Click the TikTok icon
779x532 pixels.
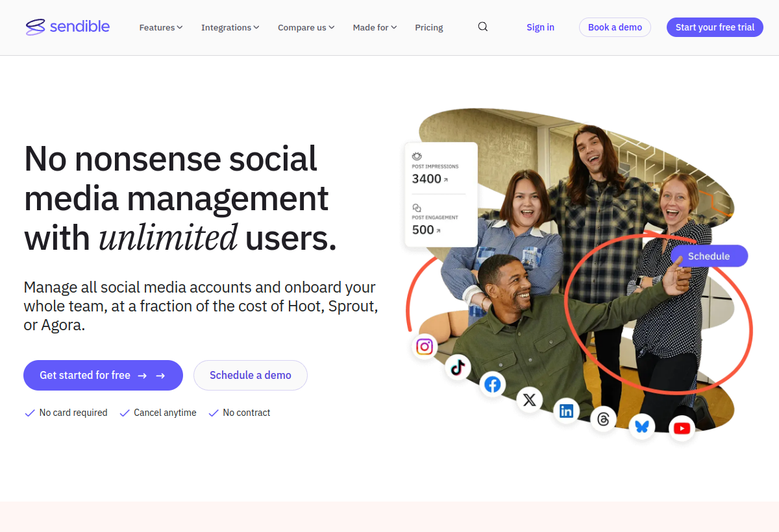(458, 367)
